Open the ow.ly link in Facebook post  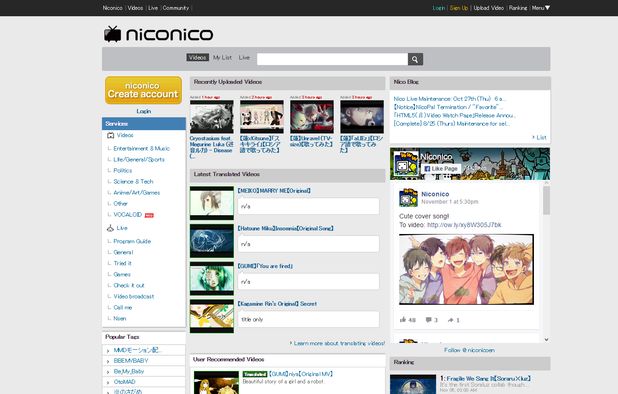[464, 225]
